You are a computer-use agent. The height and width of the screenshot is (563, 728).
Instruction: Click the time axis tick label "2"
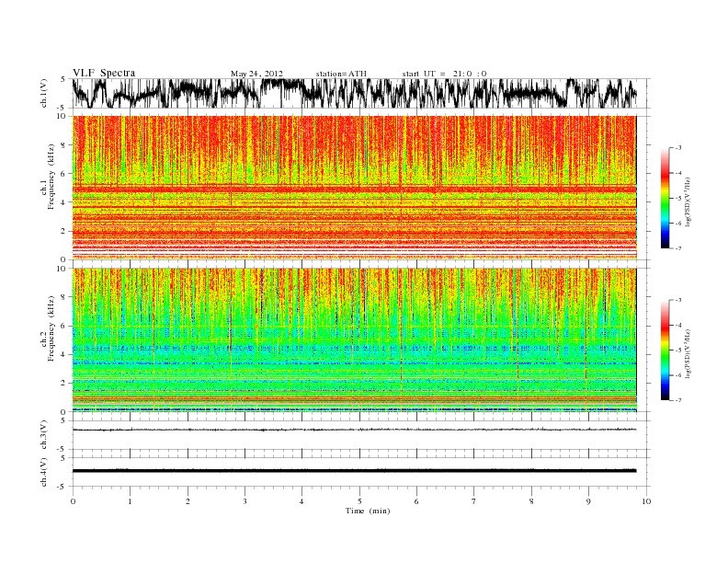tap(188, 501)
